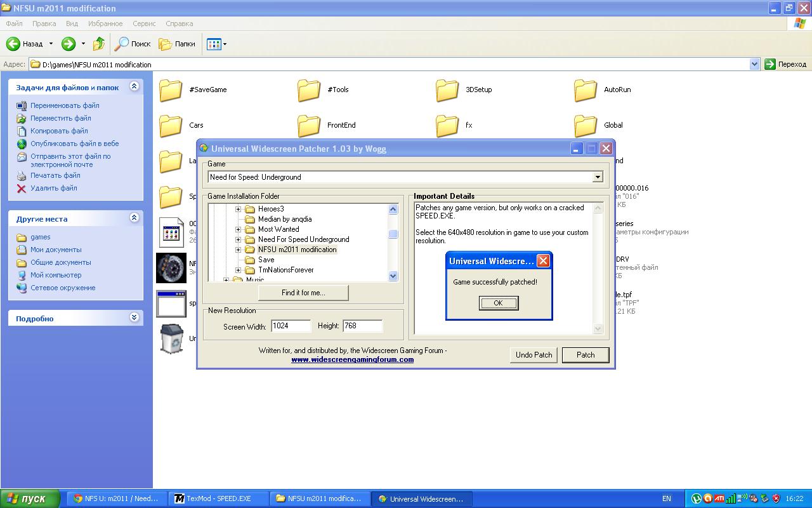The height and width of the screenshot is (508, 812).
Task: Open the Файл menu
Action: pos(14,23)
